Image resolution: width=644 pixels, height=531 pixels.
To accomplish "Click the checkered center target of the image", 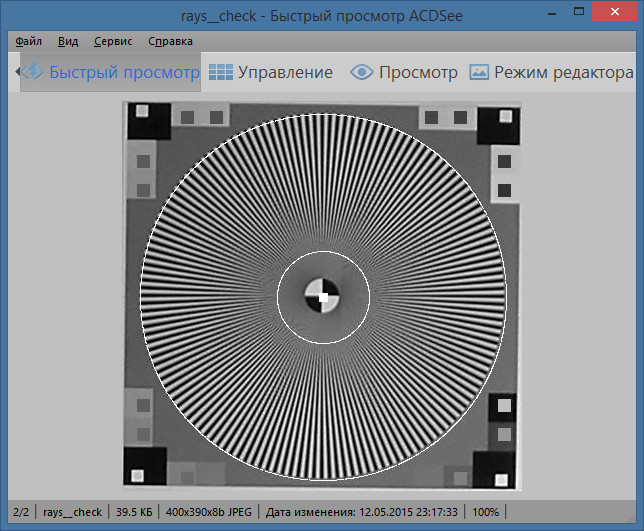I will 322,296.
